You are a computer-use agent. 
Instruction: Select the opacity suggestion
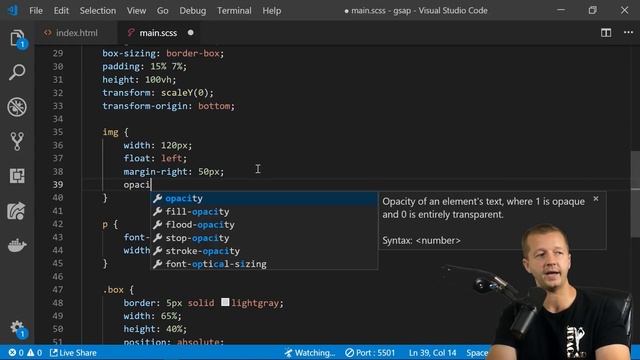click(264, 198)
